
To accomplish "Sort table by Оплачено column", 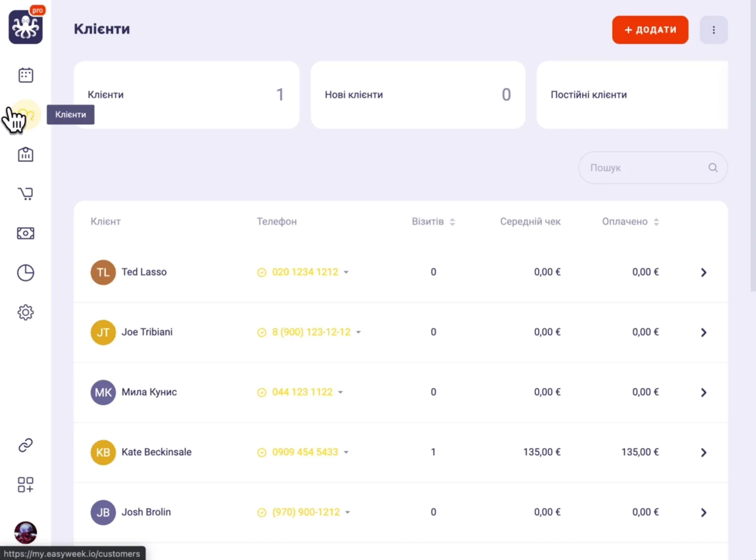I will tap(656, 222).
